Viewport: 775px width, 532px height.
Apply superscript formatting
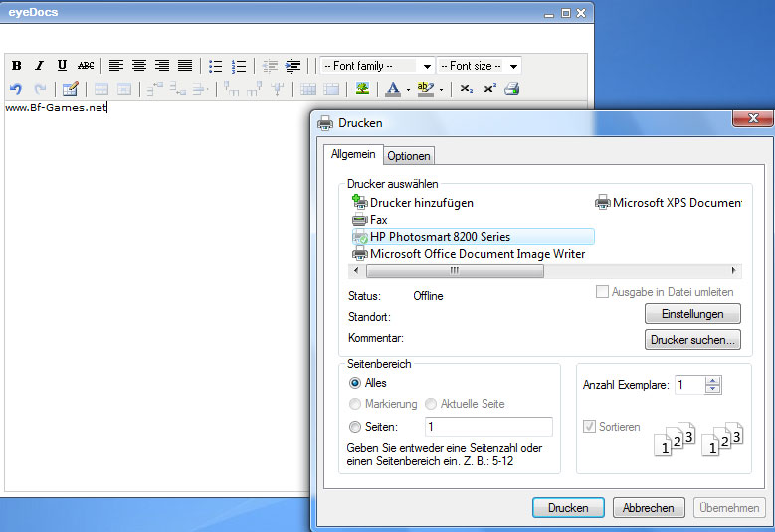[489, 89]
